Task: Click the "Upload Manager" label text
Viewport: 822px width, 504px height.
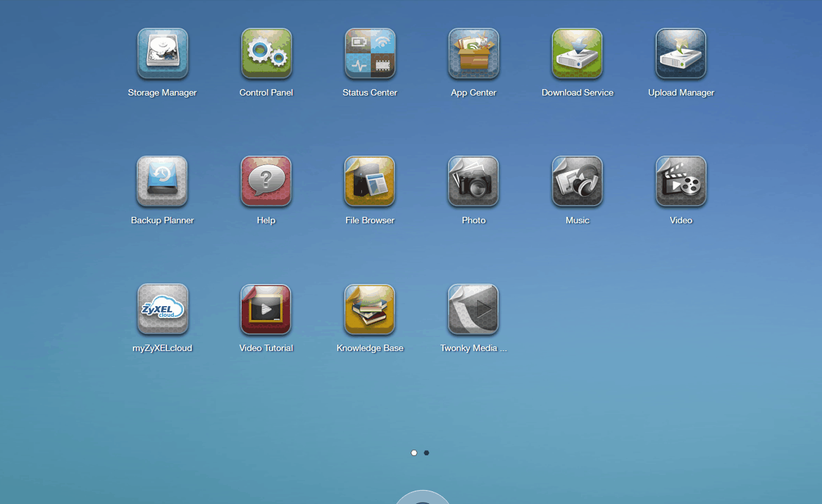Action: [x=682, y=93]
